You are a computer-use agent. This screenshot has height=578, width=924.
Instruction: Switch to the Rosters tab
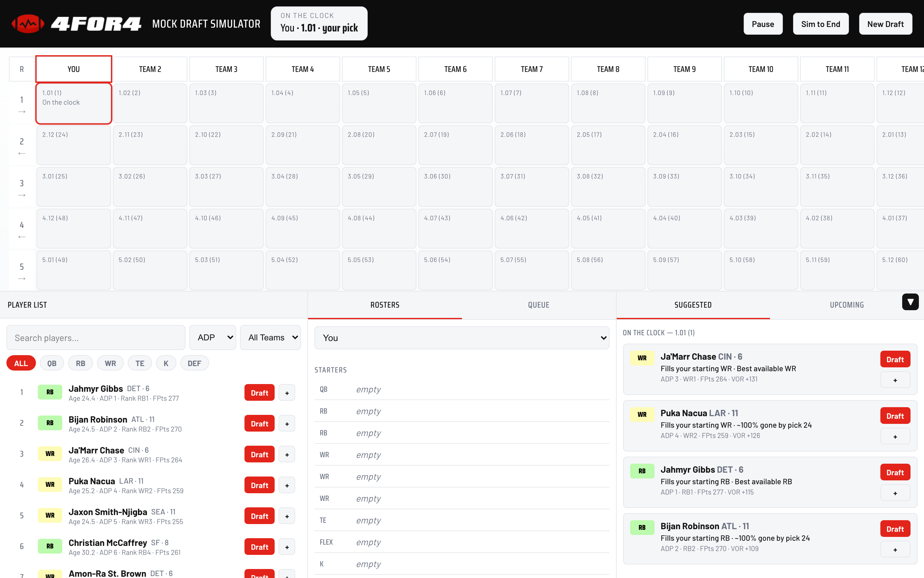[385, 305]
